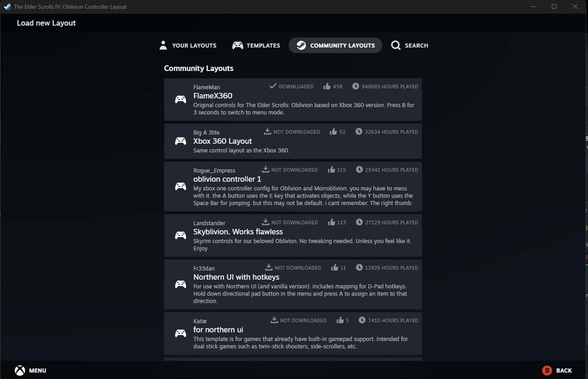Click the description starting 'For use with Northern UI'
This screenshot has height=379, width=588.
point(300,293)
